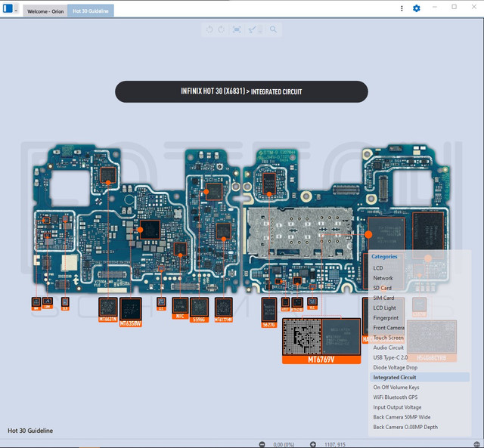Open WiFi Bluetooth GPS category

click(395, 397)
